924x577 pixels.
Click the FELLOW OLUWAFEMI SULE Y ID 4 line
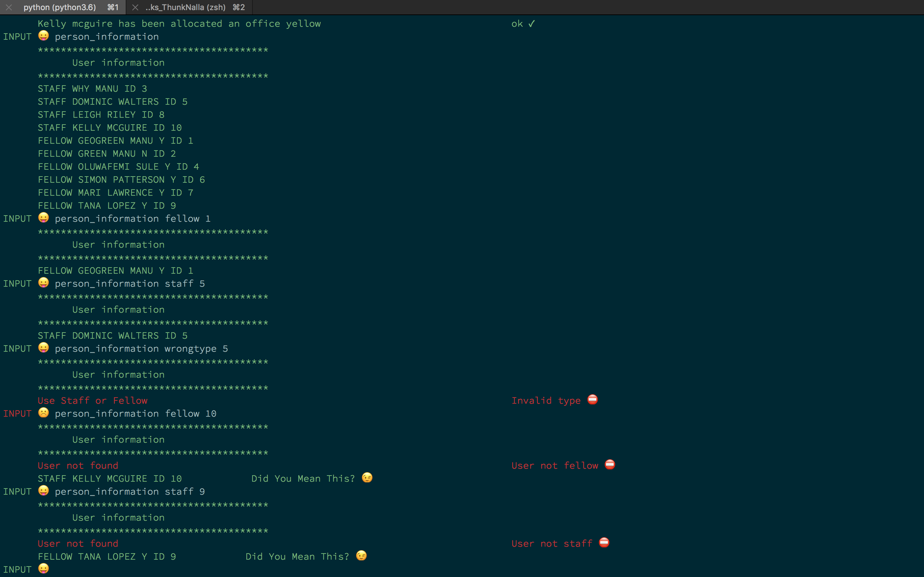click(x=118, y=166)
